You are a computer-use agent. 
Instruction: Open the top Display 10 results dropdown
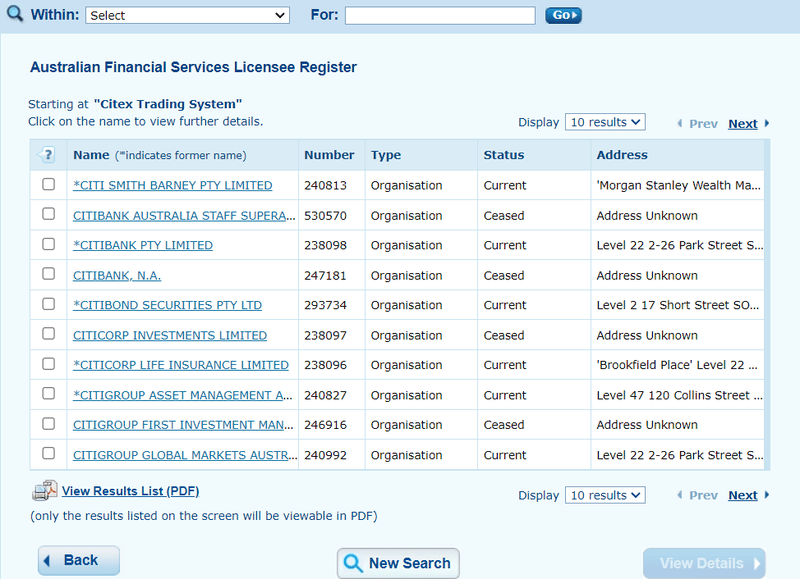tap(605, 122)
